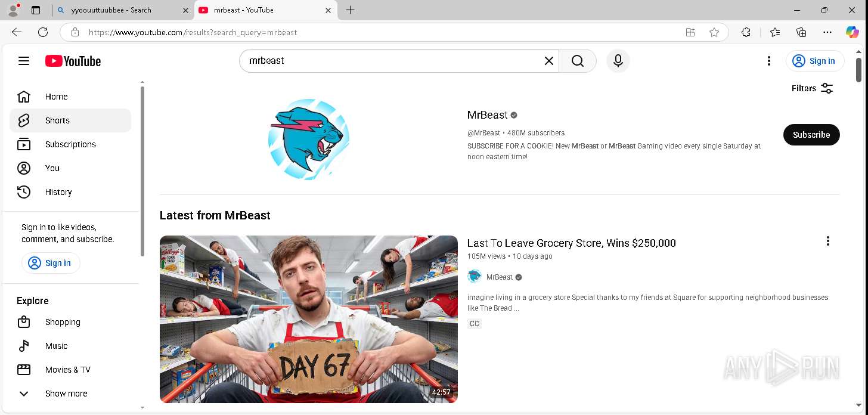This screenshot has width=868, height=415.
Task: Open the You section in sidebar
Action: click(x=70, y=168)
